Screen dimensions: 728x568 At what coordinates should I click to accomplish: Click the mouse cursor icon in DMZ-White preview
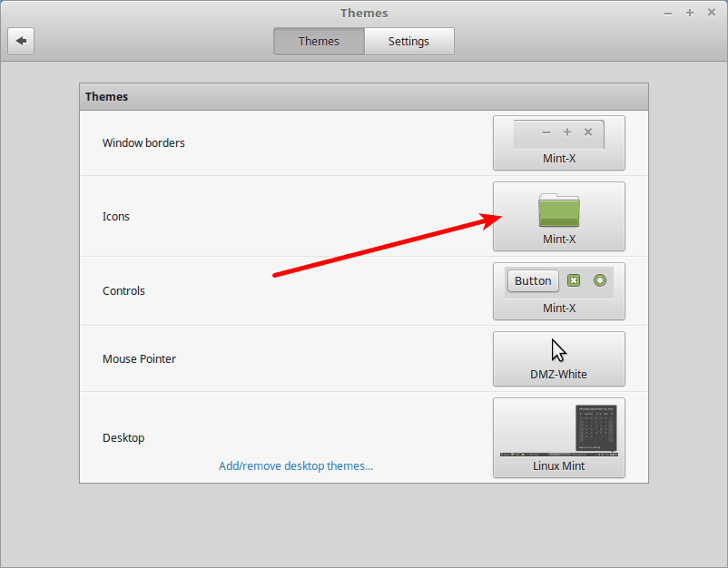pyautogui.click(x=557, y=348)
